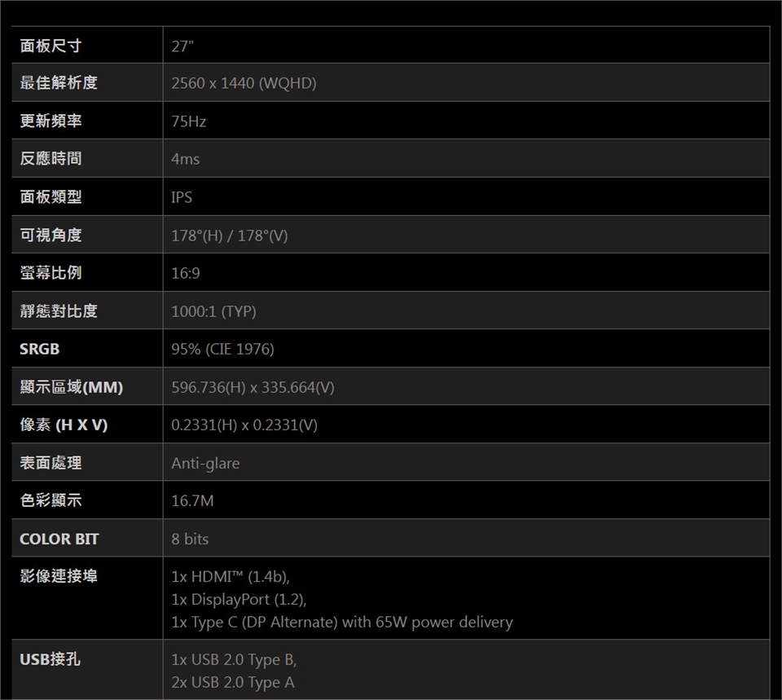The width and height of the screenshot is (782, 700).
Task: Select the 像素 (H X V) label
Action: (x=64, y=425)
